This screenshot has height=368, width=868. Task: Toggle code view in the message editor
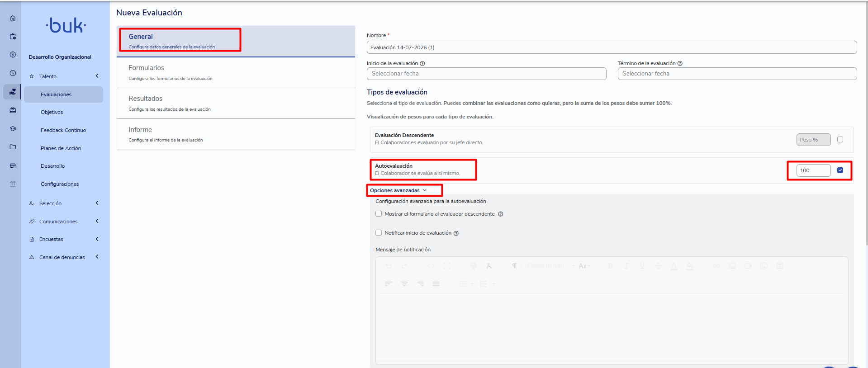tap(431, 266)
